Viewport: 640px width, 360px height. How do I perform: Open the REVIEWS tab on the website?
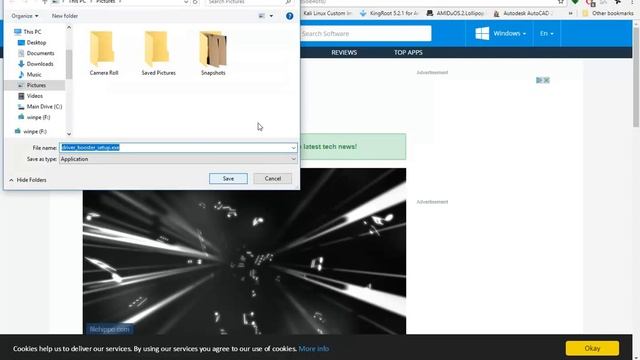(344, 52)
